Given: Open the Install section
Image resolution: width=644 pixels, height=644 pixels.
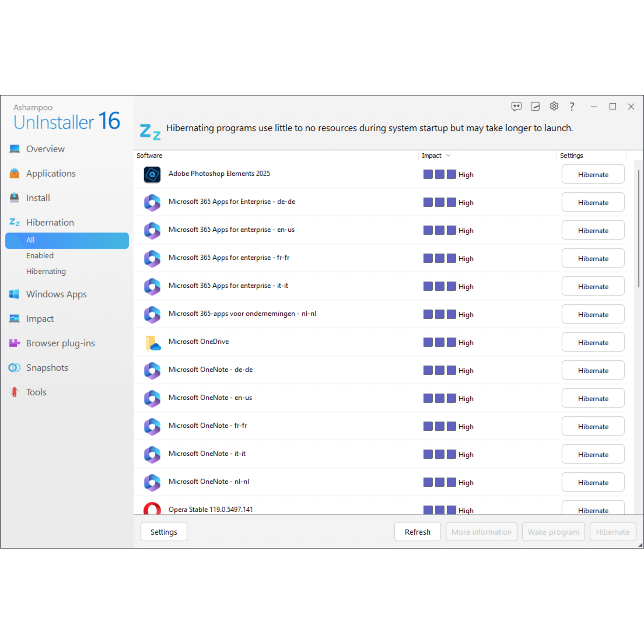Looking at the screenshot, I should coord(38,198).
